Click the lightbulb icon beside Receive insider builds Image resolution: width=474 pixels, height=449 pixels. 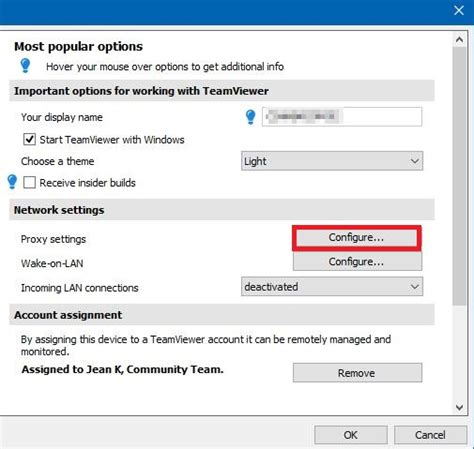pos(12,182)
